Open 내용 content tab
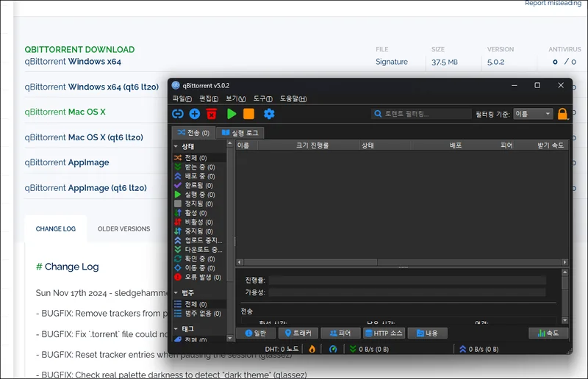 click(427, 333)
